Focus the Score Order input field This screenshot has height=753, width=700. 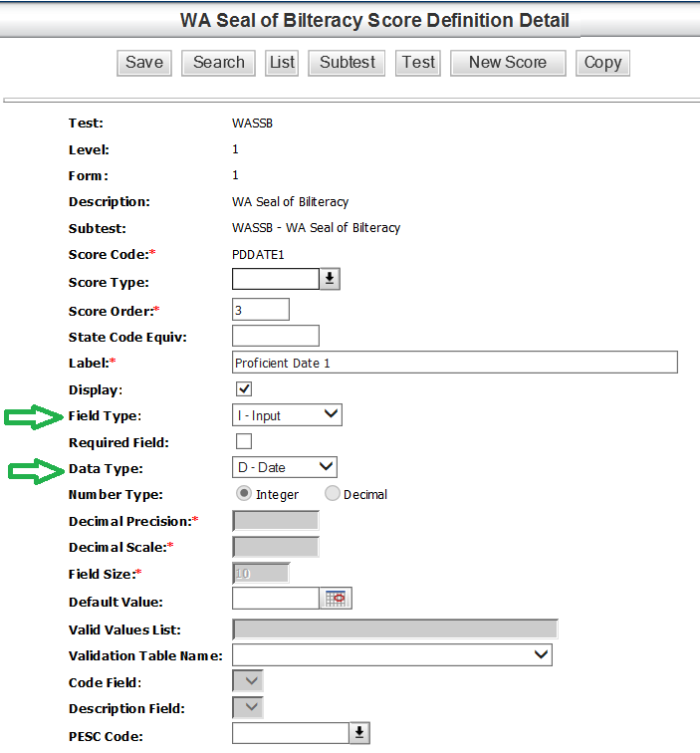tap(260, 310)
